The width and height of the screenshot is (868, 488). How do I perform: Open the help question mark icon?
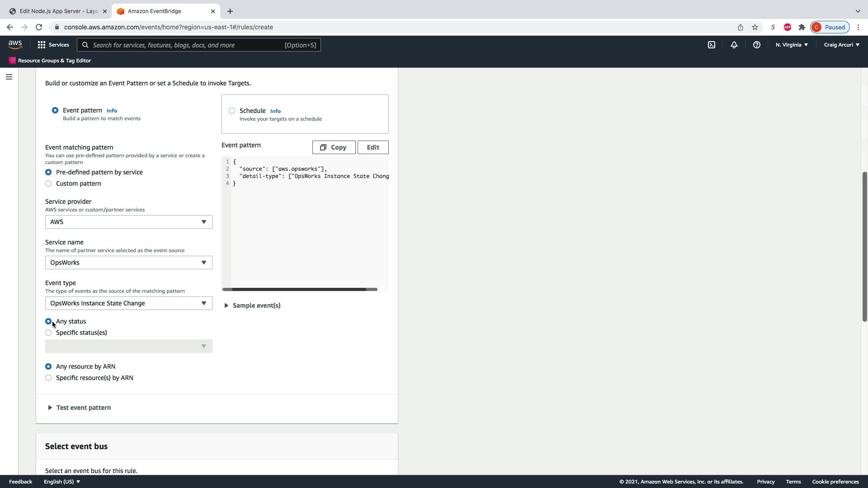coord(756,45)
